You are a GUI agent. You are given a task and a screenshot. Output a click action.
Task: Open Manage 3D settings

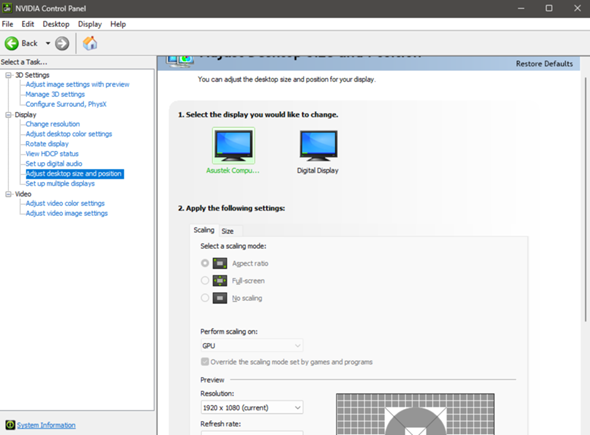pyautogui.click(x=55, y=94)
